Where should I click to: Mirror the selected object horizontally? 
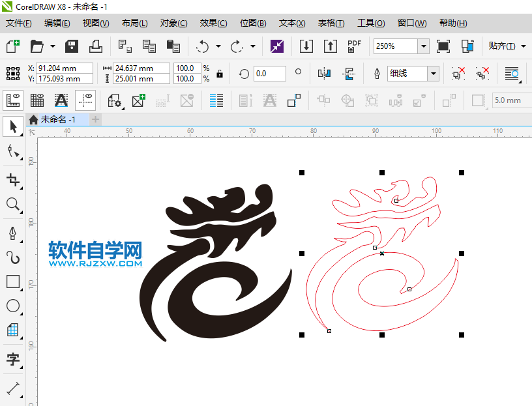point(323,74)
